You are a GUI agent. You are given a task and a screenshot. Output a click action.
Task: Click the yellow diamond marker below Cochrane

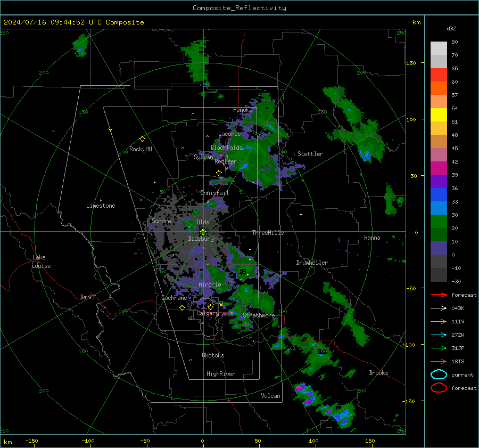click(183, 308)
